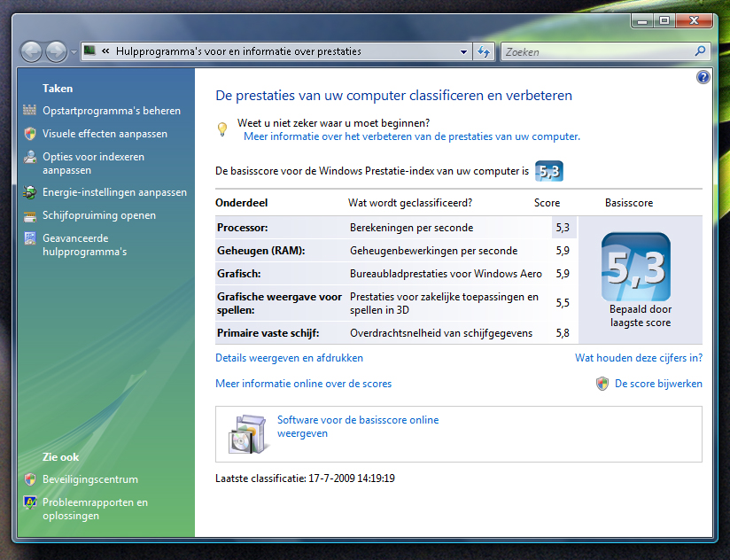Viewport: 730px width, 560px height.
Task: Click the Visuele effecten shield icon
Action: tap(30, 134)
